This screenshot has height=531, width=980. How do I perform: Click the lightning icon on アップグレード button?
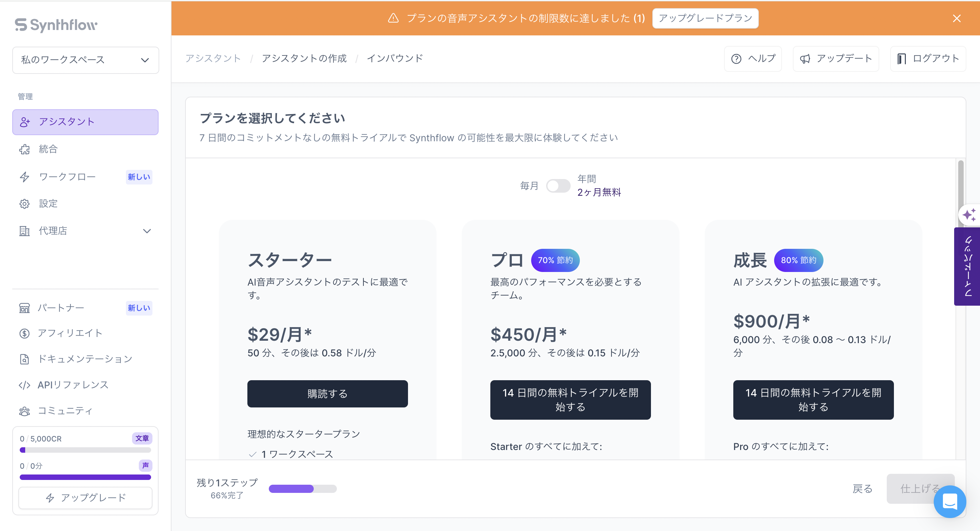[50, 498]
